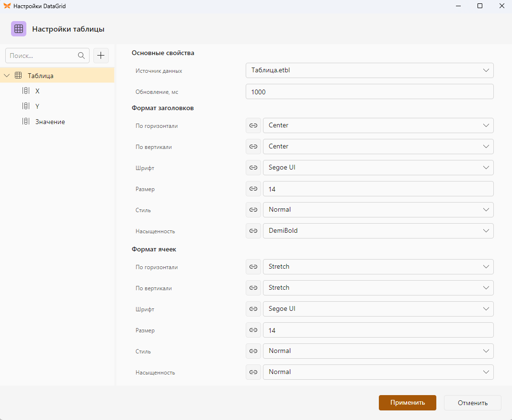Click header Размер field with 14
The height and width of the screenshot is (420, 512).
tap(378, 189)
